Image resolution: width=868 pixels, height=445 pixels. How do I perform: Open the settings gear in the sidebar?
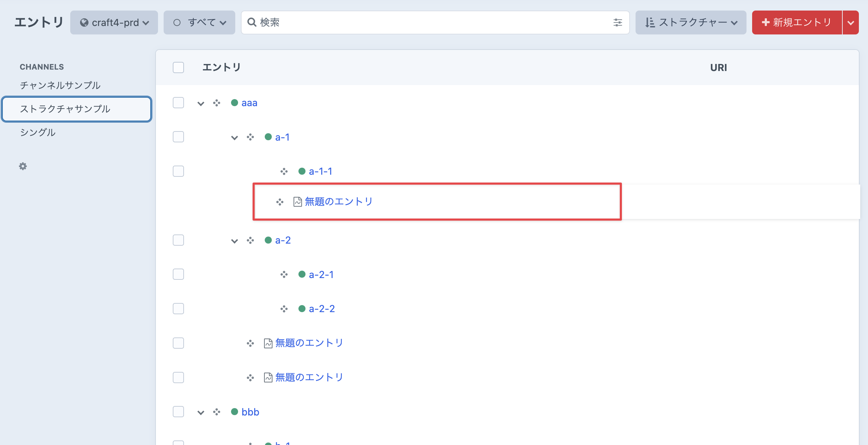22,166
